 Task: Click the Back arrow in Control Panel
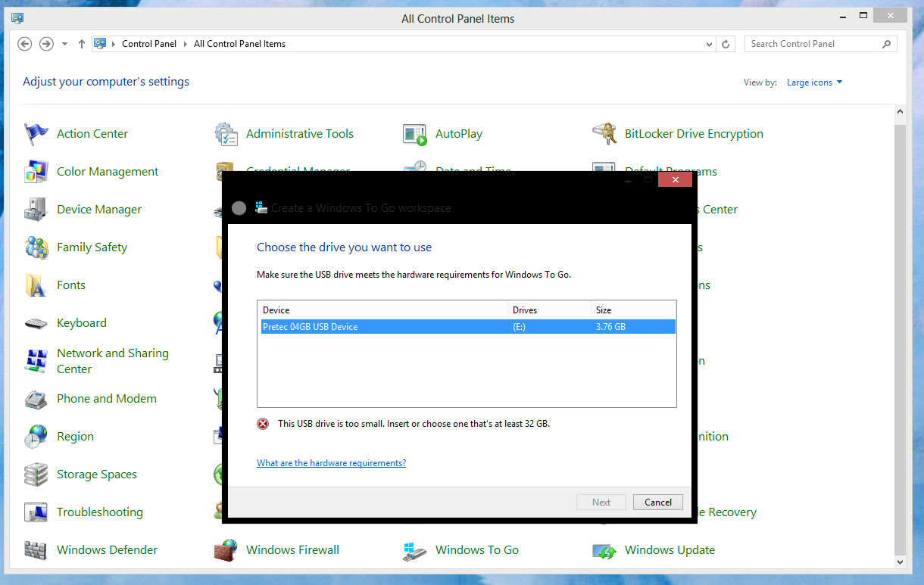coord(24,44)
